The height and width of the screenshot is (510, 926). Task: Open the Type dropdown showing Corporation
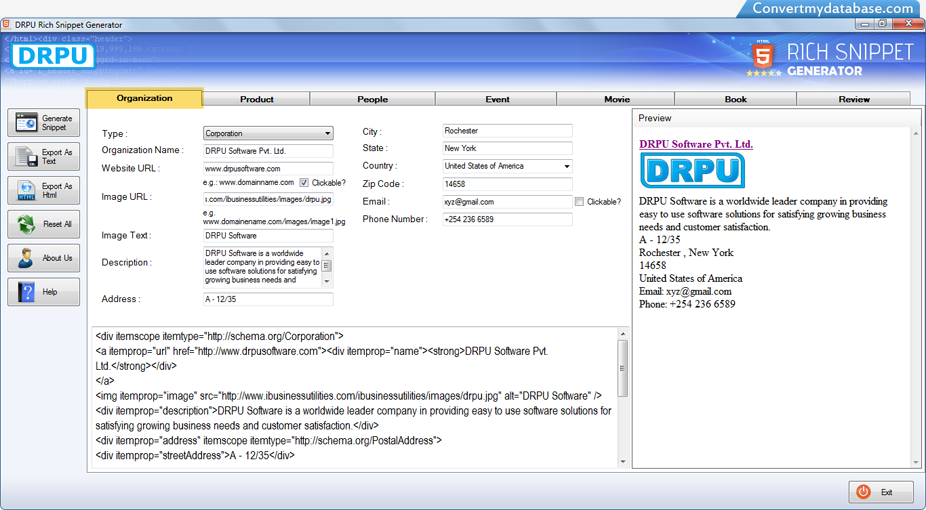tap(268, 133)
